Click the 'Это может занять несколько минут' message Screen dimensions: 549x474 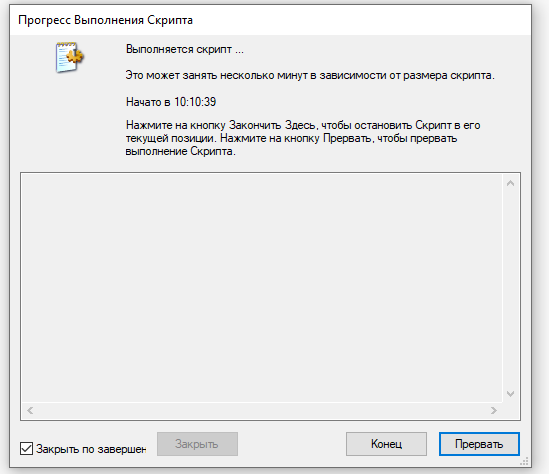310,75
